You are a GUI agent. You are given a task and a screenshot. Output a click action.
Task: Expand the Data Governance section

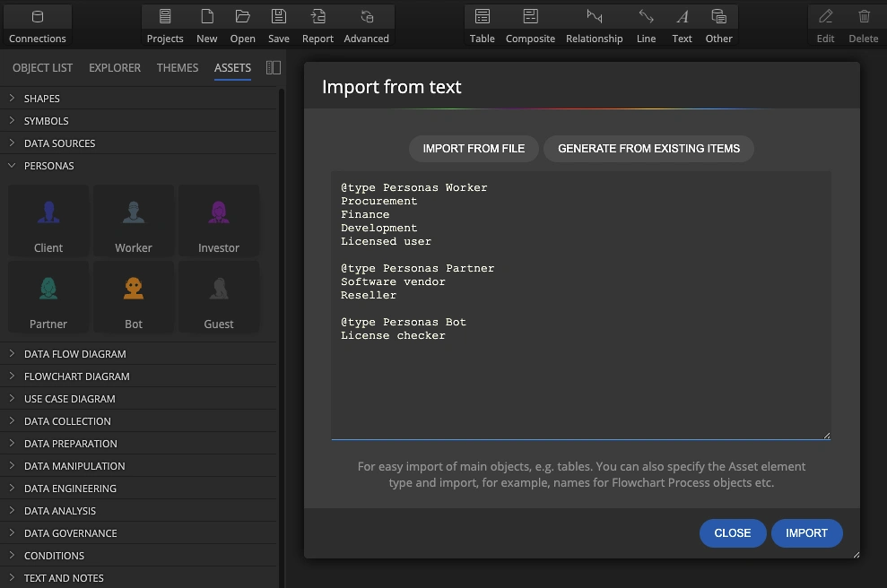(x=139, y=533)
